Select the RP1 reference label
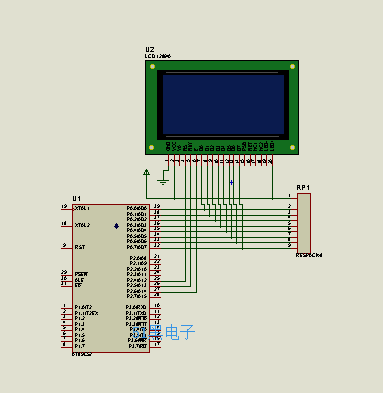Screen dimensions: 383x393 [x=303, y=188]
